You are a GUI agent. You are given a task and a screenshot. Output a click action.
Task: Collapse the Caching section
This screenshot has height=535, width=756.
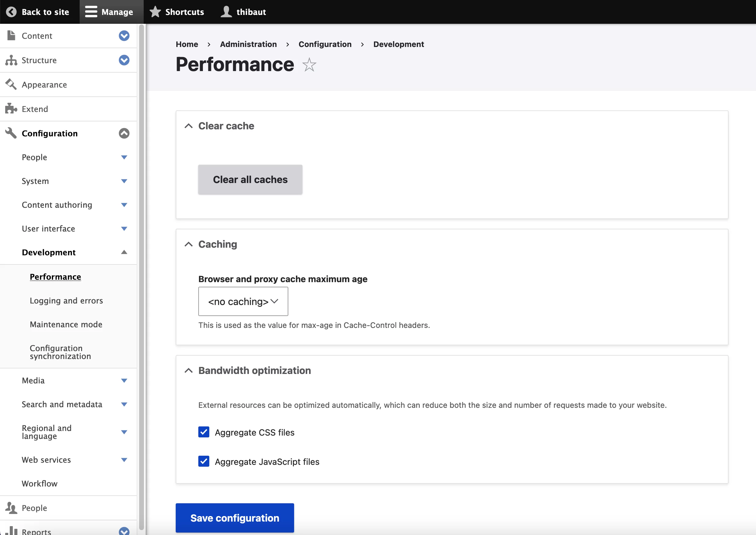click(189, 244)
